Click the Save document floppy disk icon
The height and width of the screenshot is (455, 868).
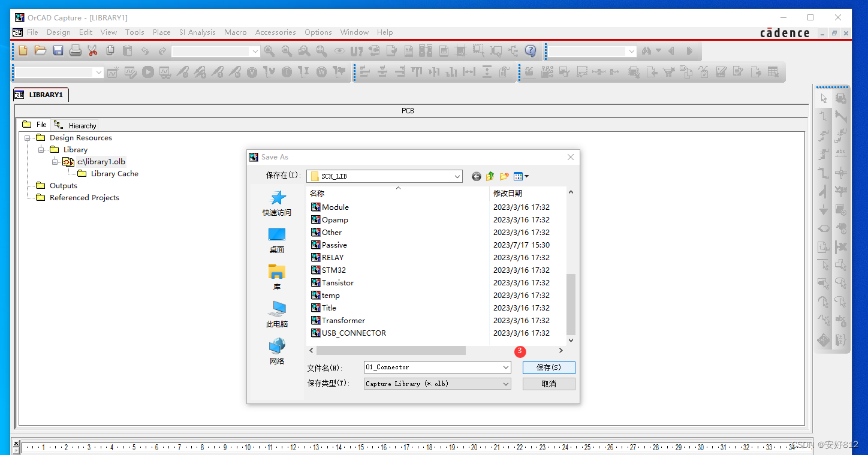point(58,51)
